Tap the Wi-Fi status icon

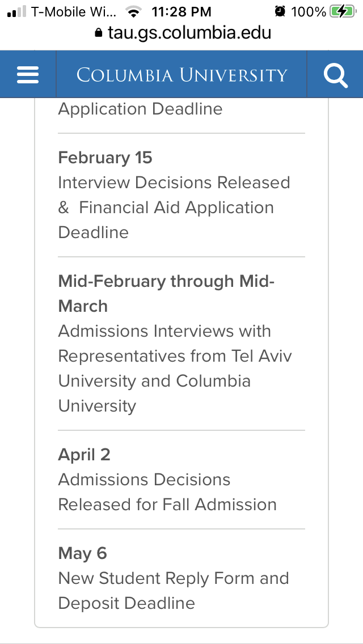134,11
